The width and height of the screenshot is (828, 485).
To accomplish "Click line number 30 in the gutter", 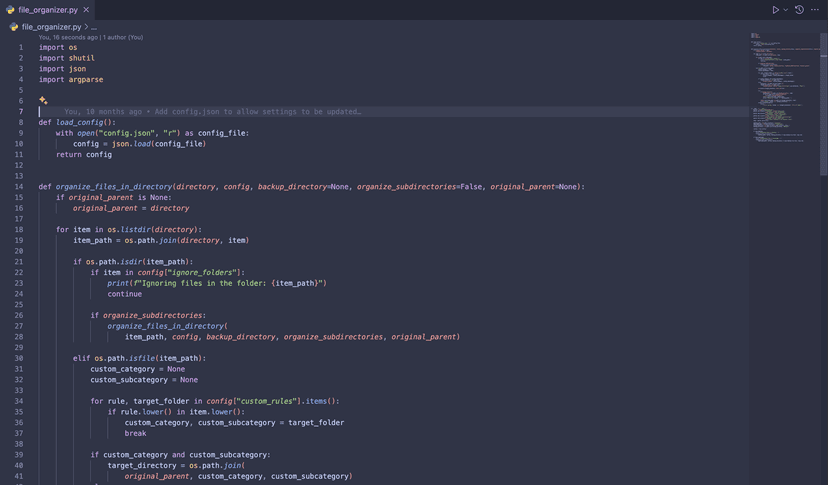I will [19, 358].
